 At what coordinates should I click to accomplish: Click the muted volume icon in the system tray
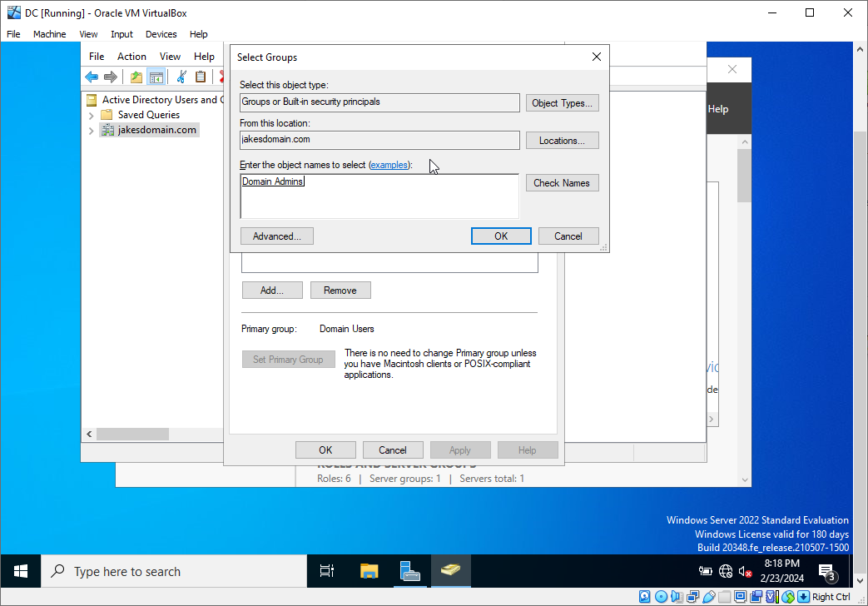[x=746, y=572]
